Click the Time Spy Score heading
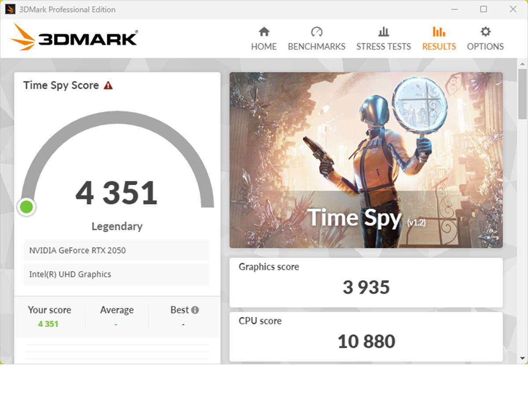The height and width of the screenshot is (420, 528). pyautogui.click(x=61, y=85)
